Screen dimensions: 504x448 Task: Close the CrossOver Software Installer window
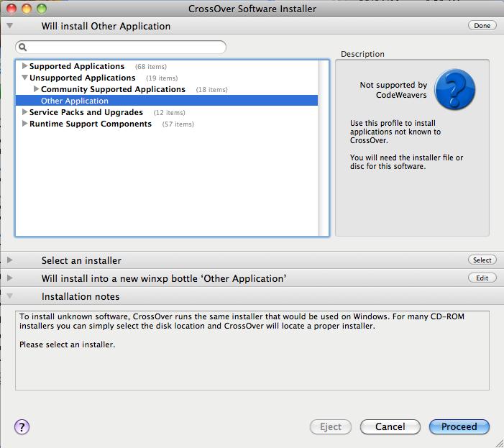coord(12,9)
